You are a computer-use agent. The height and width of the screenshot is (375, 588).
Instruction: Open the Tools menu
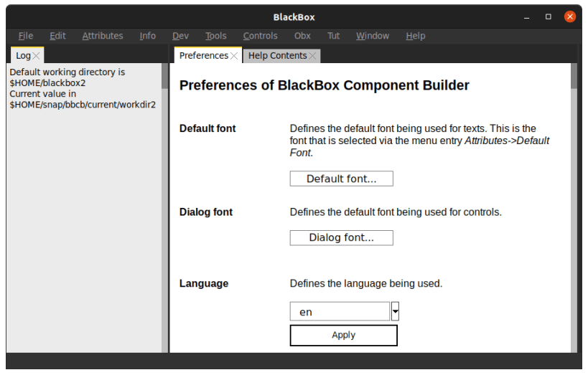click(215, 36)
